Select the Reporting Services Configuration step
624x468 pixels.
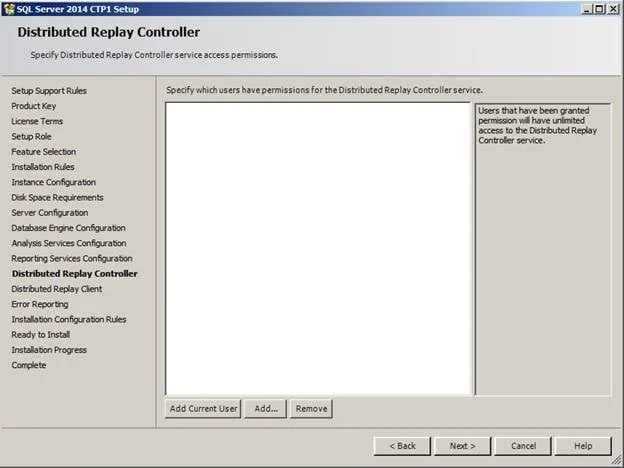pyautogui.click(x=72, y=258)
